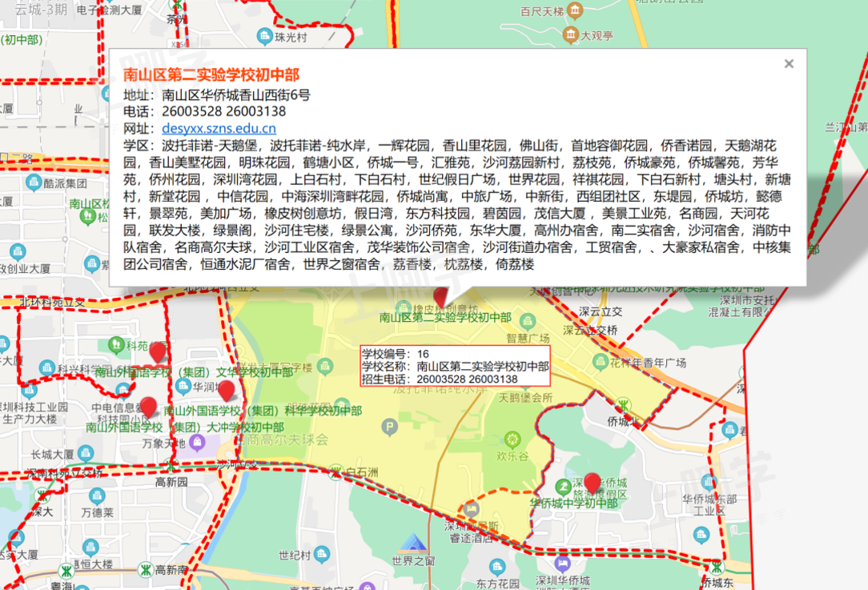Click the 天鹅堡会所 map label
Image resolution: width=868 pixels, height=590 pixels.
[x=526, y=397]
